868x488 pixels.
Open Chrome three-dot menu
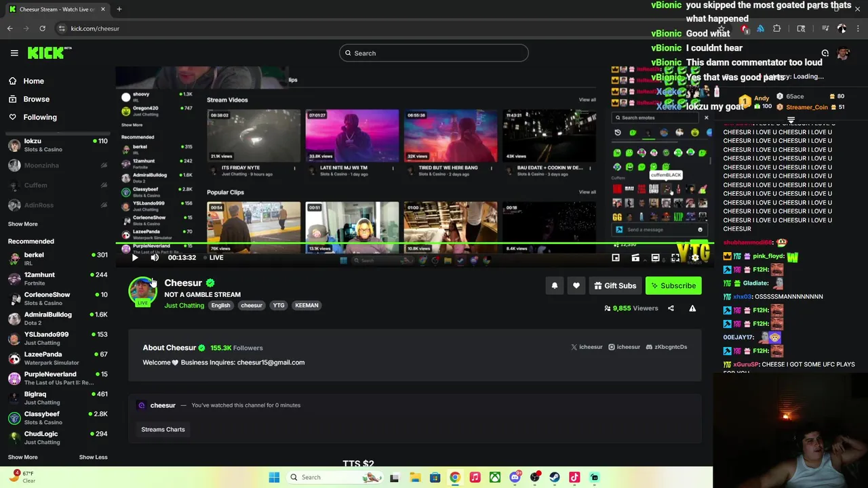[x=859, y=28]
